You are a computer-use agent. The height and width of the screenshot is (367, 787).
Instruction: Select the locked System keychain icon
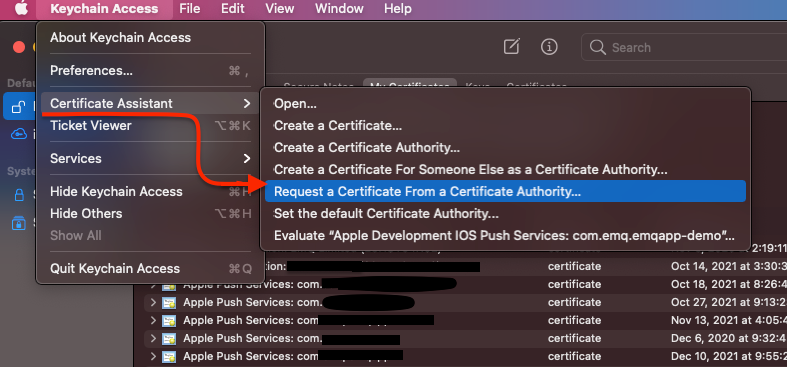click(x=19, y=195)
